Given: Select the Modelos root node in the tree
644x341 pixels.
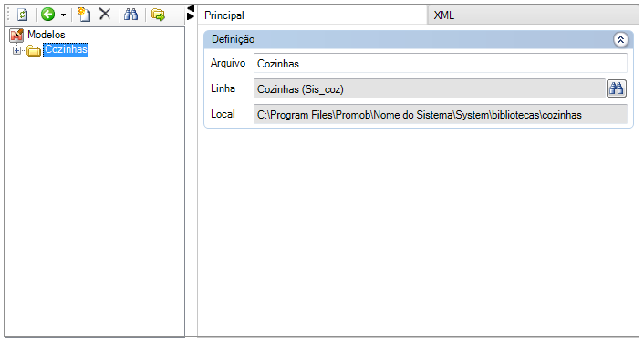Looking at the screenshot, I should pos(46,35).
